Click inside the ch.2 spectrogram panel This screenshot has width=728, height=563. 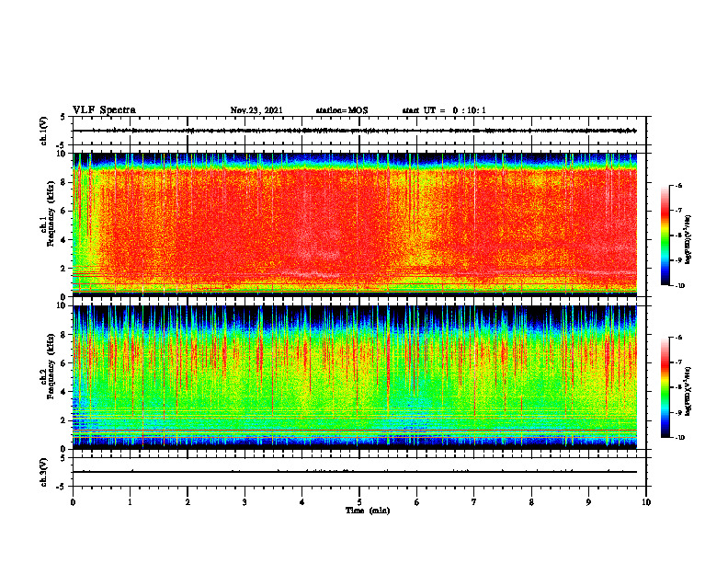355,377
